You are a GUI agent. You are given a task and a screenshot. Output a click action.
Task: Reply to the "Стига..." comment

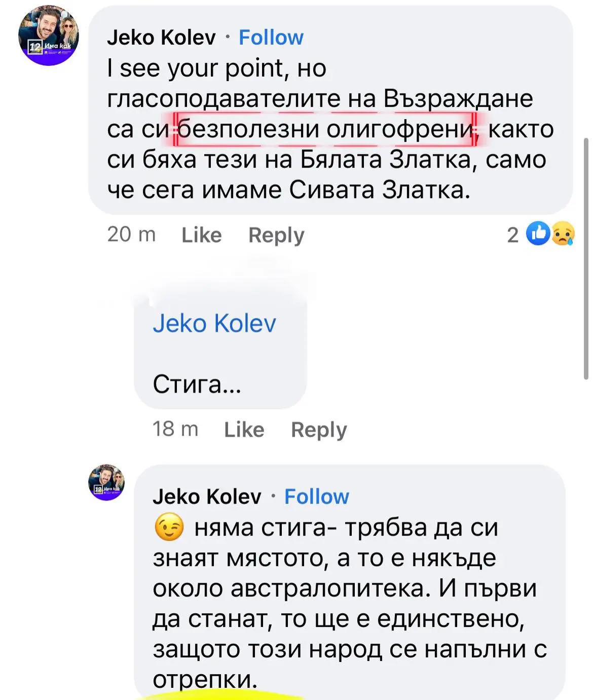(x=319, y=430)
